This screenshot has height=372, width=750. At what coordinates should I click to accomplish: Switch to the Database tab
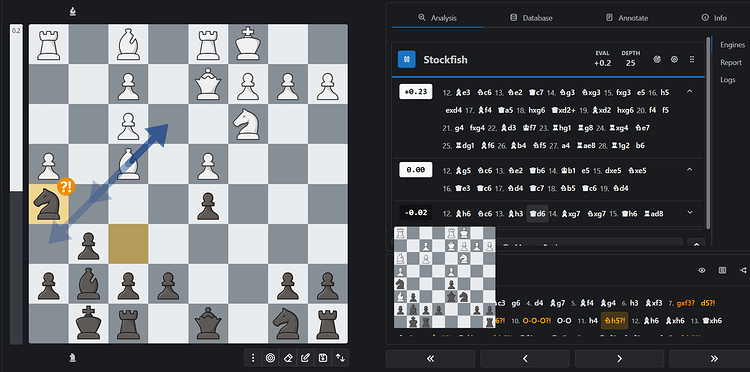(530, 18)
